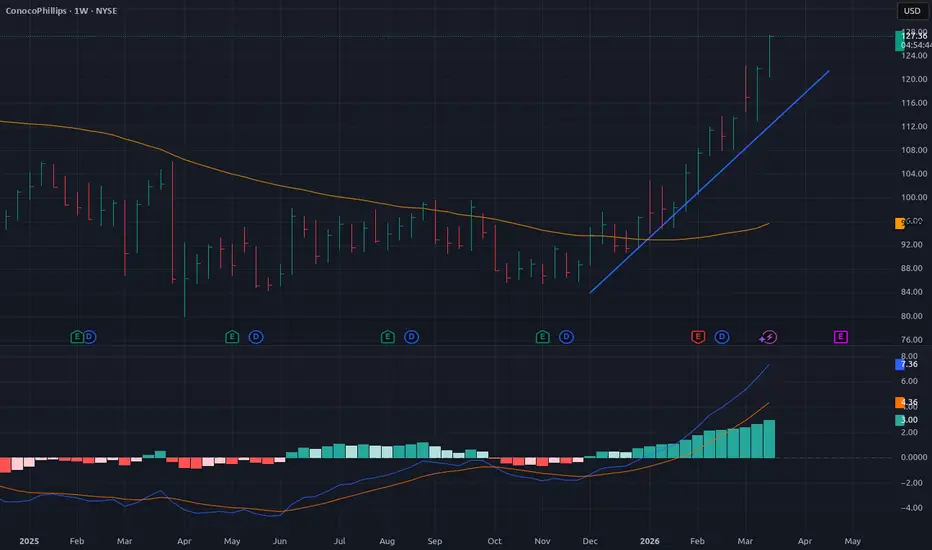Click the 100.00 price scale label
Image resolution: width=932 pixels, height=550 pixels.
tap(914, 197)
